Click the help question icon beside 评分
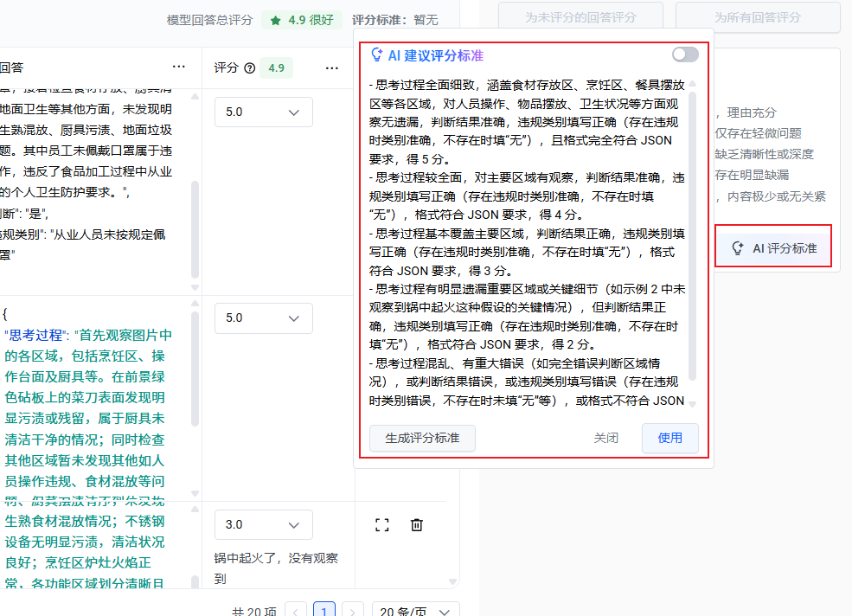The image size is (852, 616). click(249, 68)
